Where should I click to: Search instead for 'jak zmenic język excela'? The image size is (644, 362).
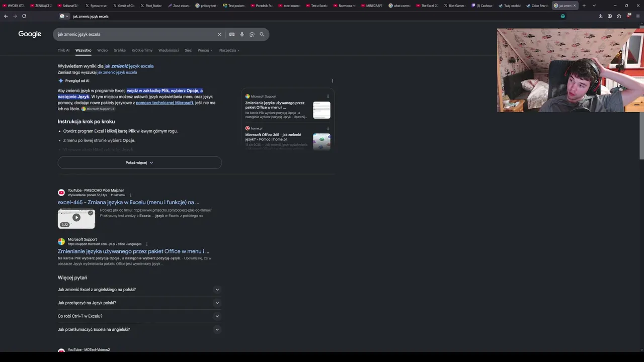pyautogui.click(x=117, y=72)
